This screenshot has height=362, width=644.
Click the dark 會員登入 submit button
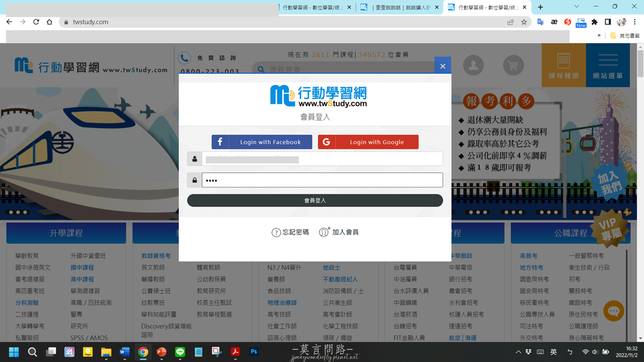tap(315, 200)
